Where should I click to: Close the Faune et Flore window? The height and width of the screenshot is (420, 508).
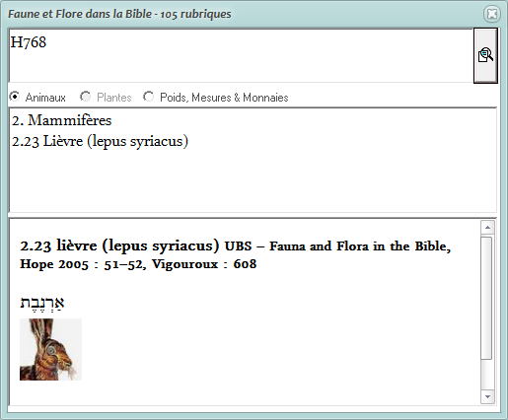coord(492,14)
